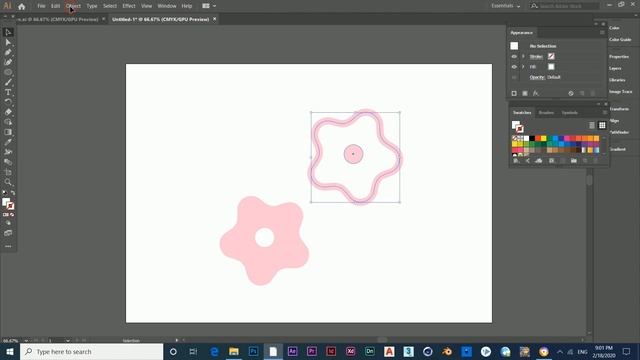Select the Direct Selection tool (white arrow)
This screenshot has height=360, width=640.
tap(8, 42)
